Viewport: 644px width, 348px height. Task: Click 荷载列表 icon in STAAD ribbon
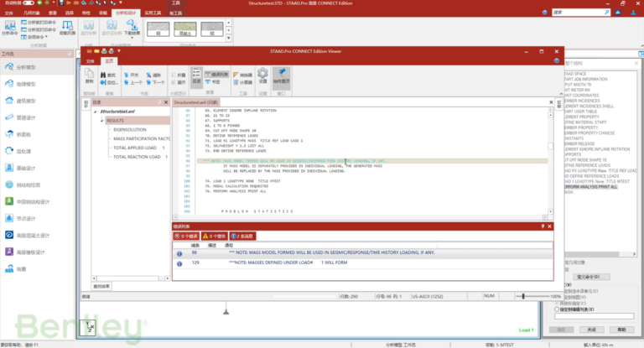[67, 28]
